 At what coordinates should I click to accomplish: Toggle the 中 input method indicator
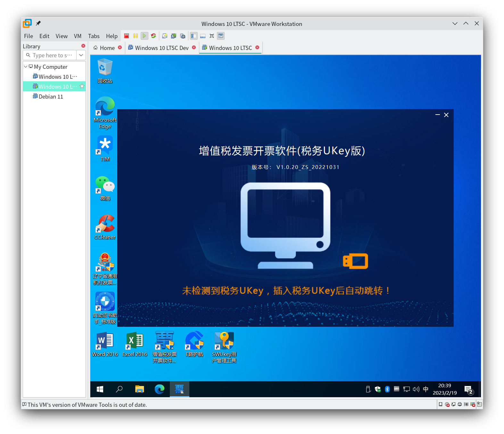(x=426, y=389)
